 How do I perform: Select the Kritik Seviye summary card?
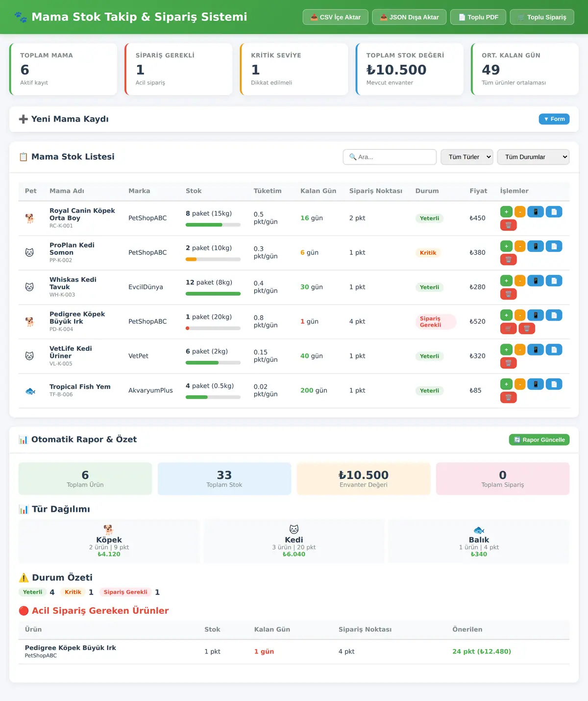[294, 69]
